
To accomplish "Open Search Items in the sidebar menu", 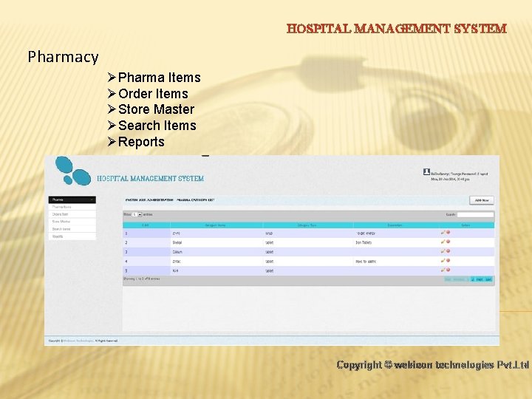I will (72, 229).
